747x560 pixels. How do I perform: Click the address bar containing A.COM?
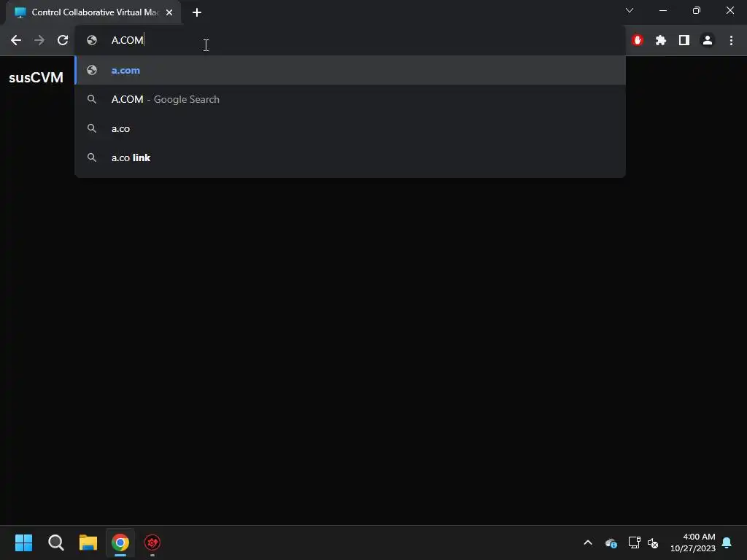tap(350, 41)
